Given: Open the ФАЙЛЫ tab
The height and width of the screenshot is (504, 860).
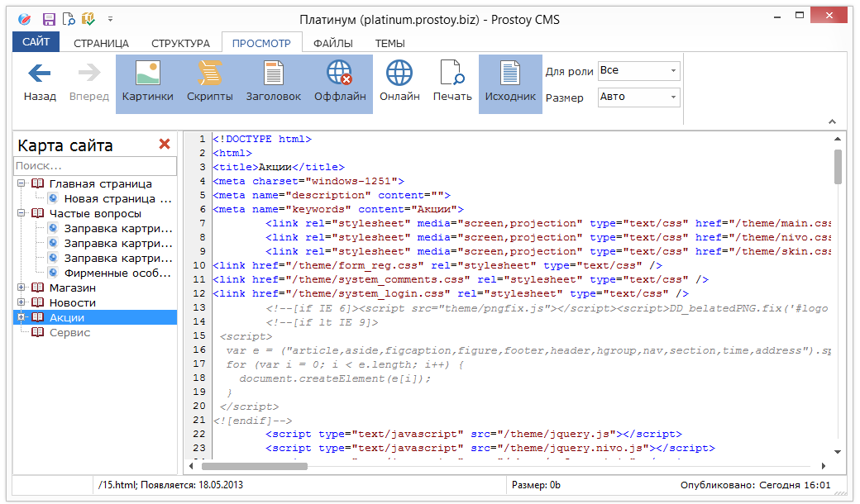Looking at the screenshot, I should pyautogui.click(x=333, y=43).
